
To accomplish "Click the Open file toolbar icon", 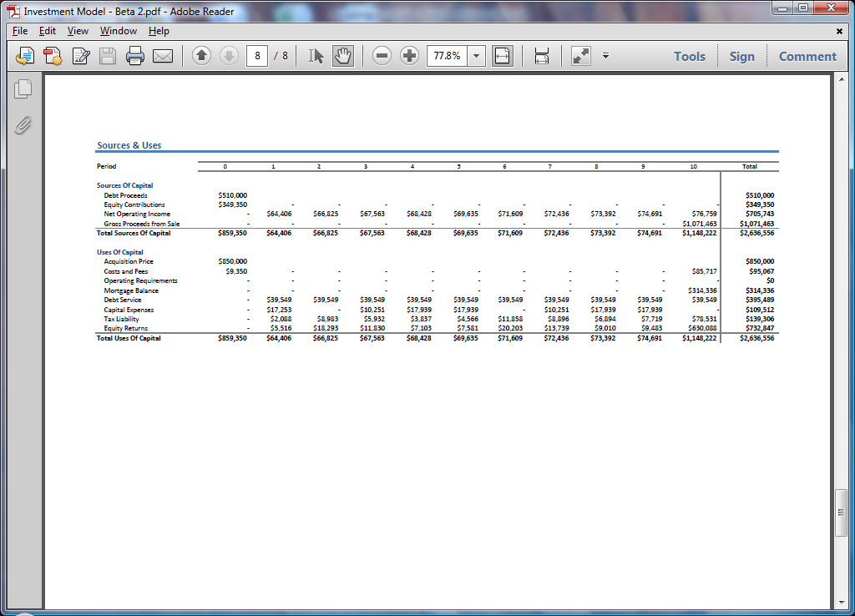I will click(x=26, y=56).
